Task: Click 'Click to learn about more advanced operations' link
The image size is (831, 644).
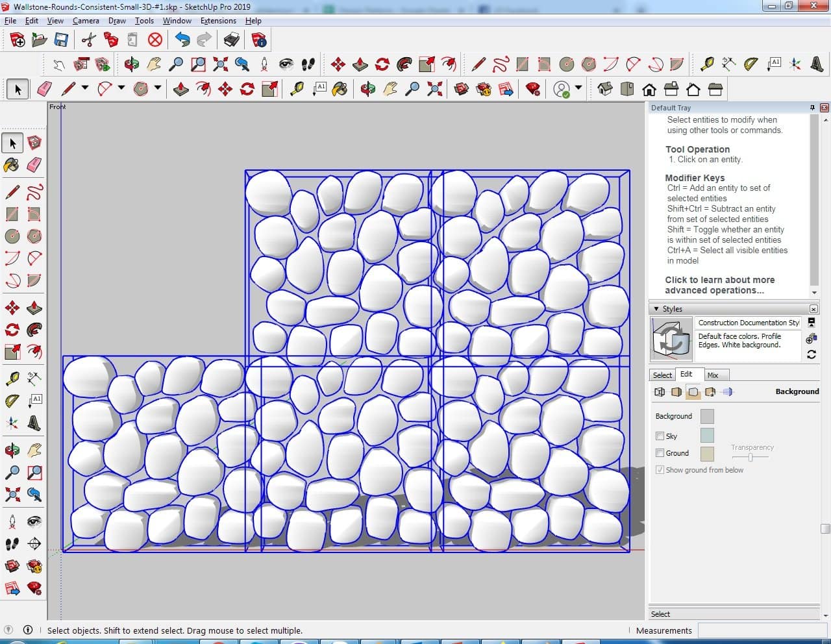Action: (x=719, y=285)
